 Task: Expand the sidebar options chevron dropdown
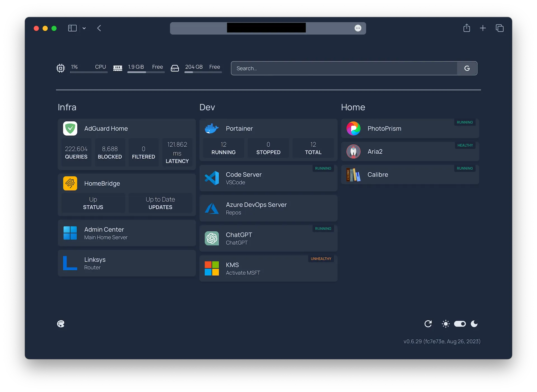coord(84,28)
